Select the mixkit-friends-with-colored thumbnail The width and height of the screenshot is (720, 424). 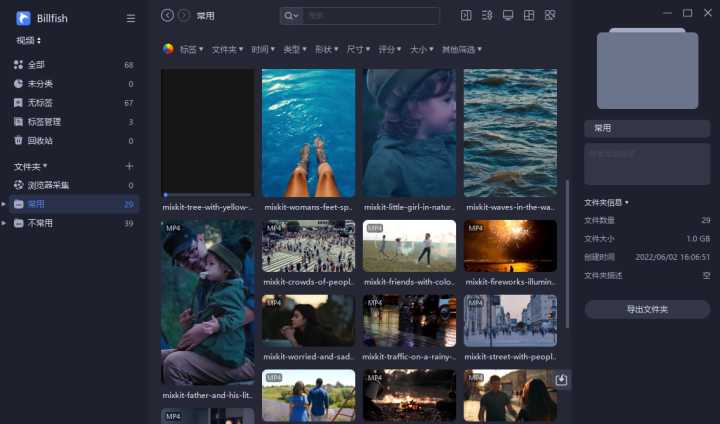410,246
